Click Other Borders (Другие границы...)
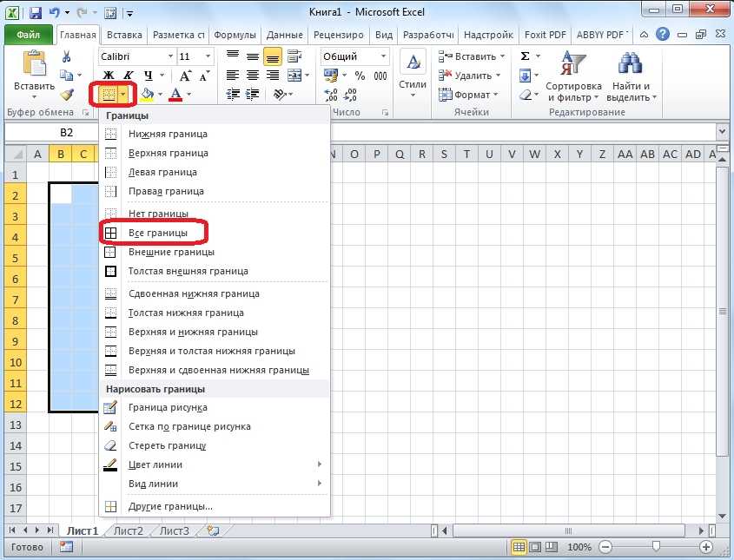This screenshot has width=734, height=560. (169, 506)
